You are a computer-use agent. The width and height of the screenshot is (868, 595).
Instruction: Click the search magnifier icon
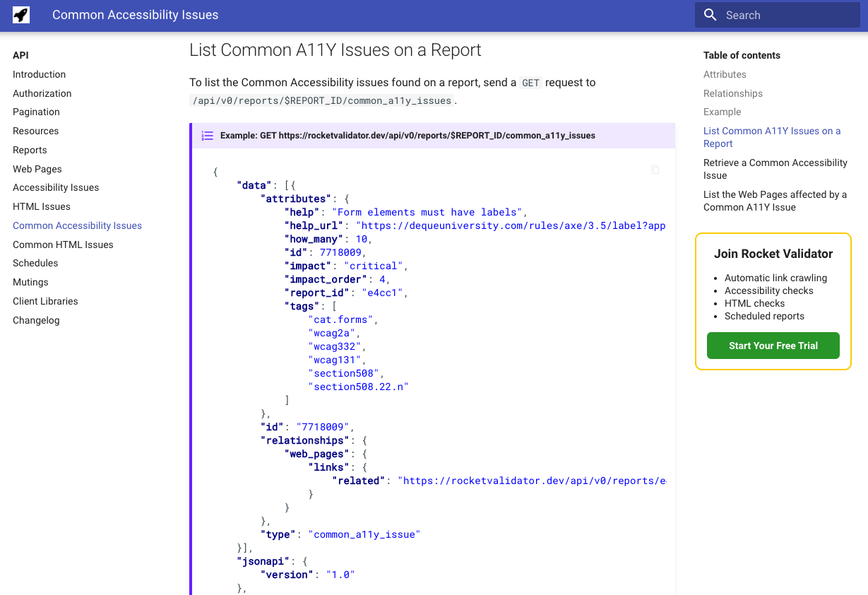(x=709, y=14)
